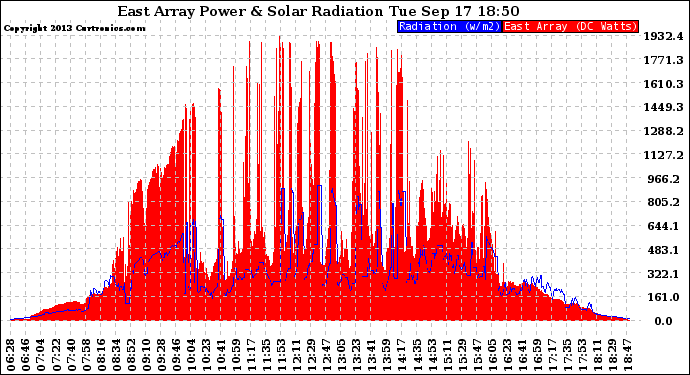Viewport: 690px width, 375px height.
Task: Click the y-axis value 0.0
Action: pyautogui.click(x=663, y=321)
